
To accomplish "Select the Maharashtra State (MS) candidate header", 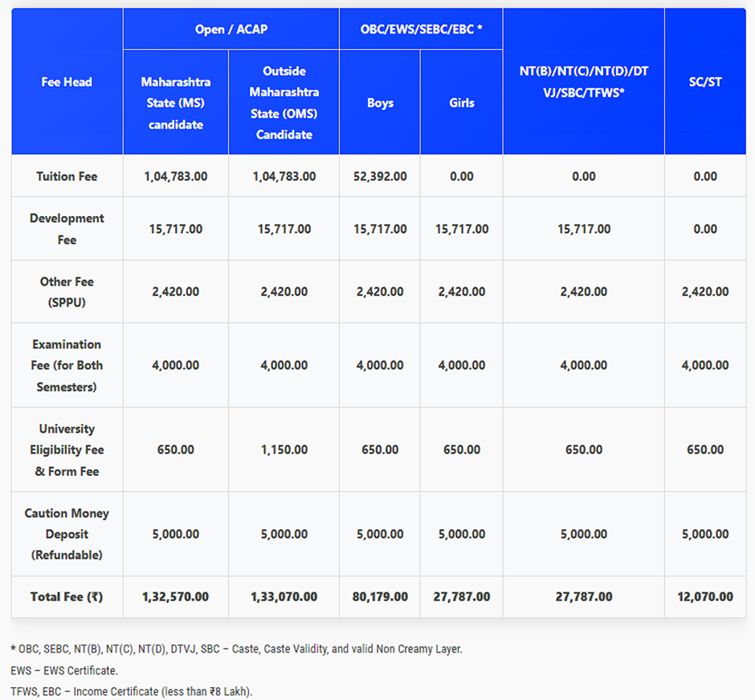I will click(175, 103).
